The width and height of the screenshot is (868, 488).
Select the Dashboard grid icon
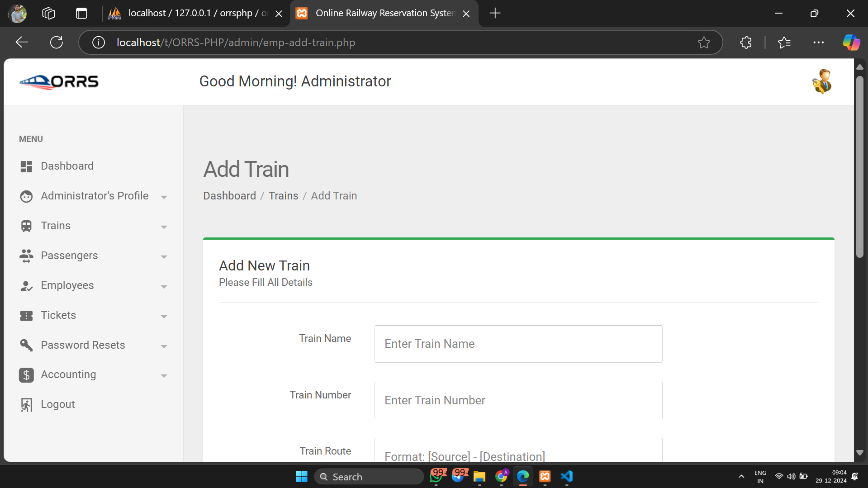(x=26, y=166)
